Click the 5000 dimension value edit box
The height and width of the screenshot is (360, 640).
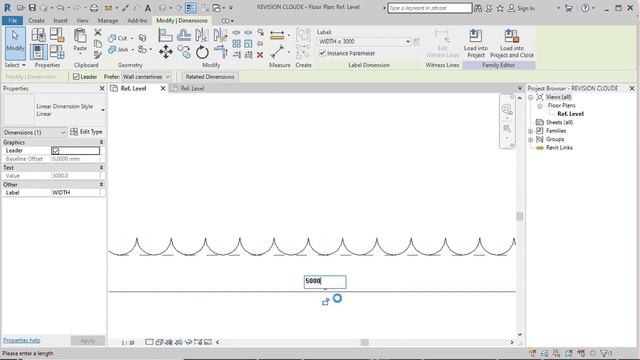point(325,282)
